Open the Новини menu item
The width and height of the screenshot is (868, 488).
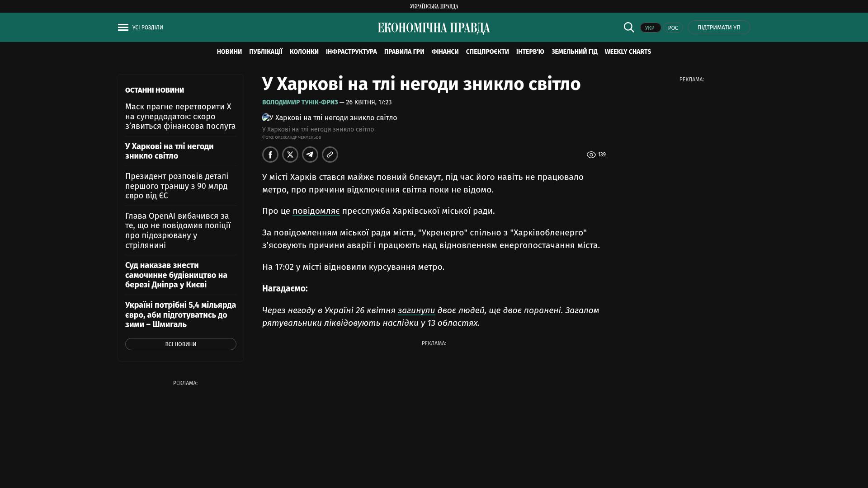[229, 52]
